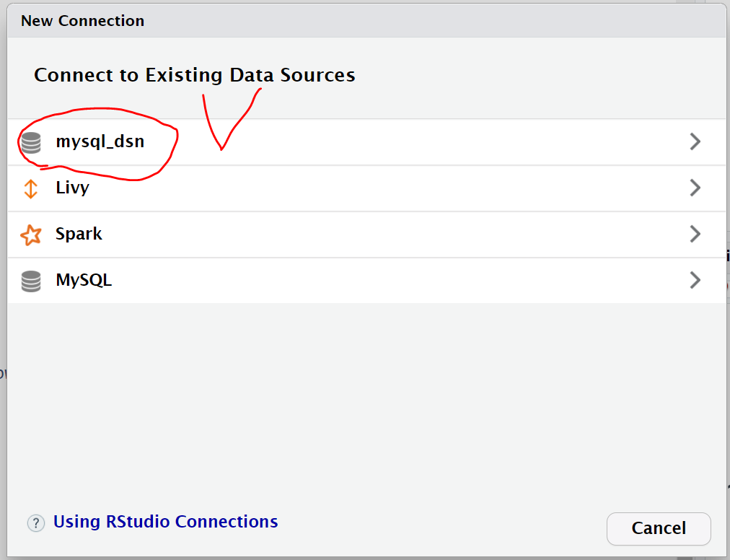Cancel the New Connection dialog
Image resolution: width=730 pixels, height=560 pixels.
[659, 528]
